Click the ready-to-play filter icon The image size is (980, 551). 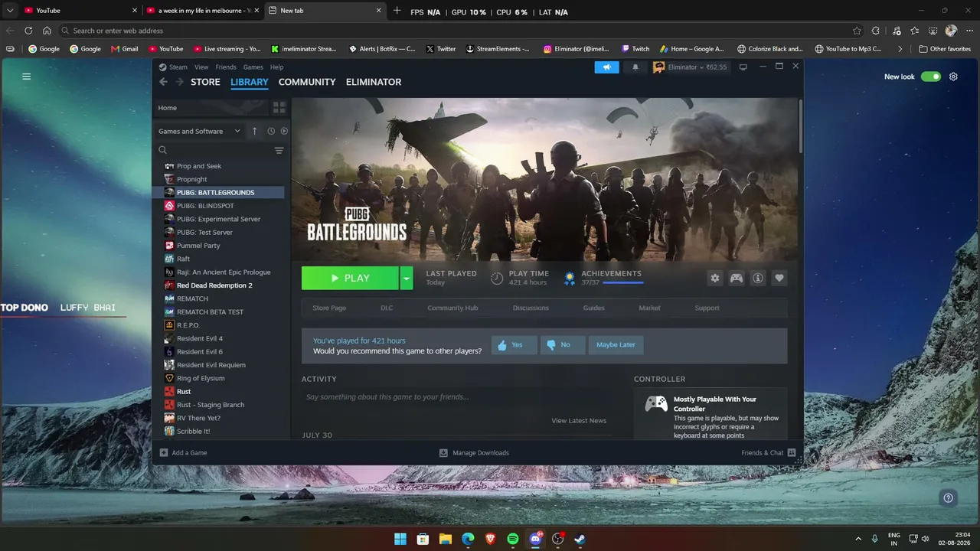coord(284,131)
